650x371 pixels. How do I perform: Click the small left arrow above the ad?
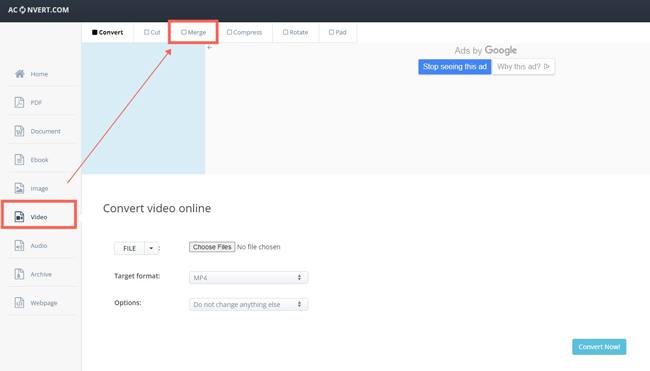pos(210,48)
